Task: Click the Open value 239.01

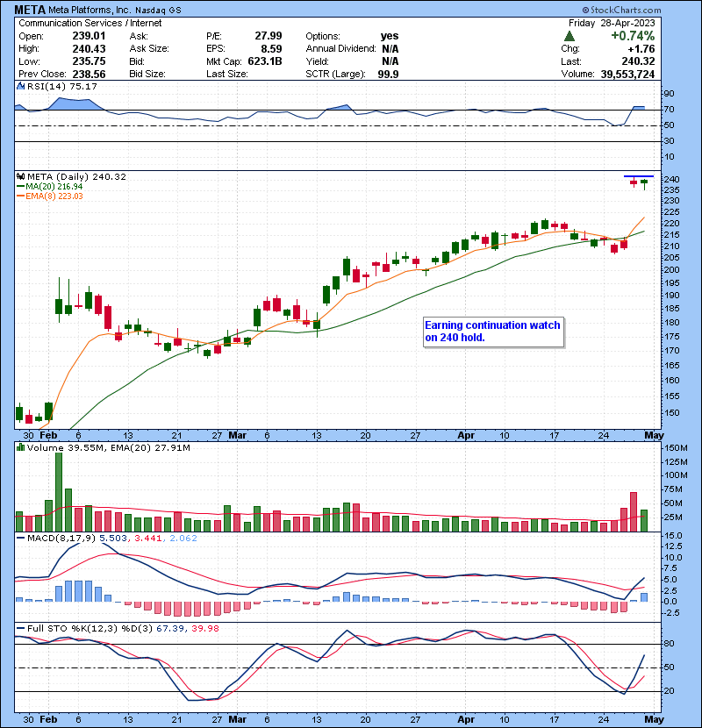Action: pos(89,36)
